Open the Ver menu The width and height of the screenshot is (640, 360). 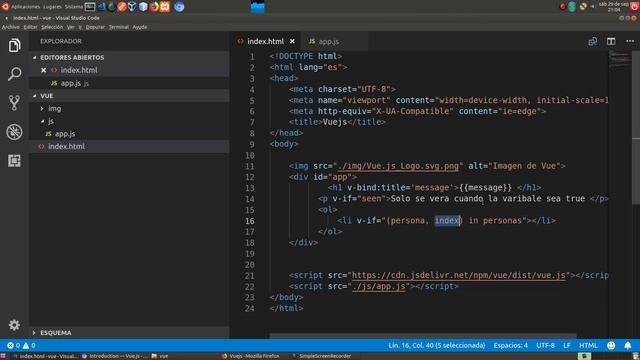coord(71,27)
